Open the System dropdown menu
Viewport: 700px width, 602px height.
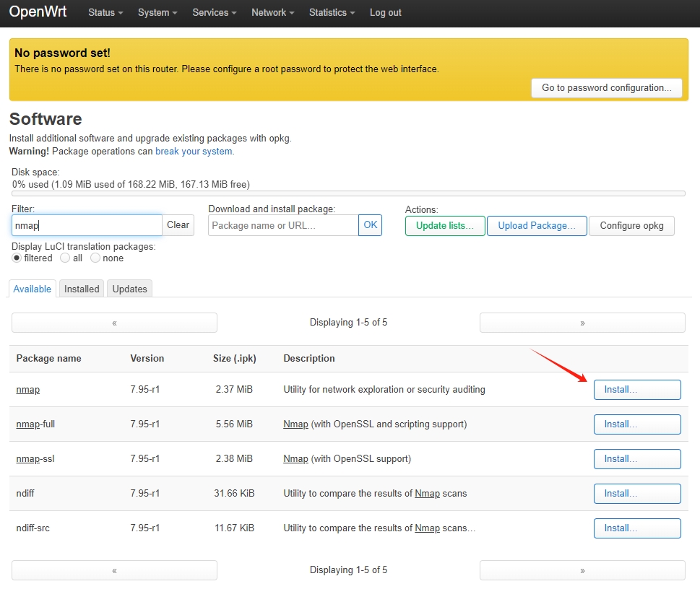tap(157, 12)
